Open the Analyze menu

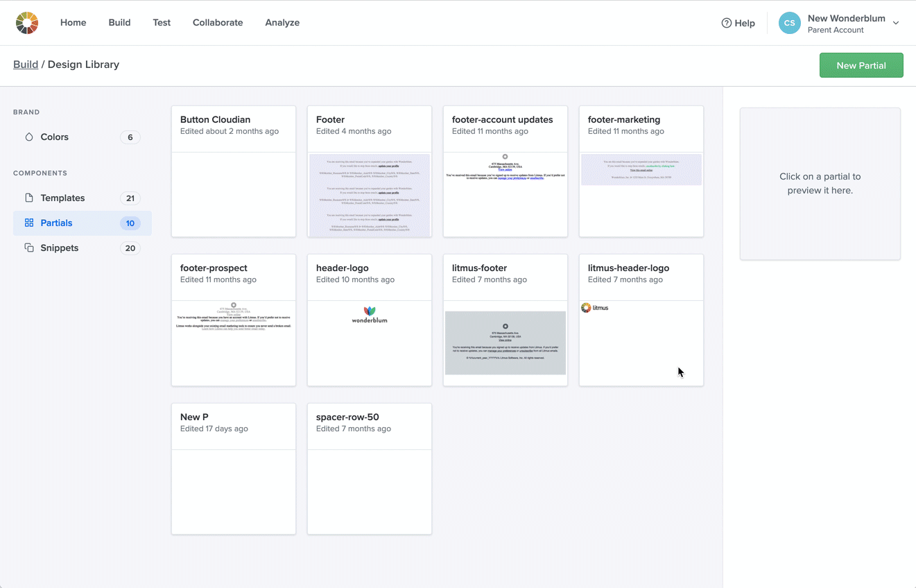tap(282, 23)
